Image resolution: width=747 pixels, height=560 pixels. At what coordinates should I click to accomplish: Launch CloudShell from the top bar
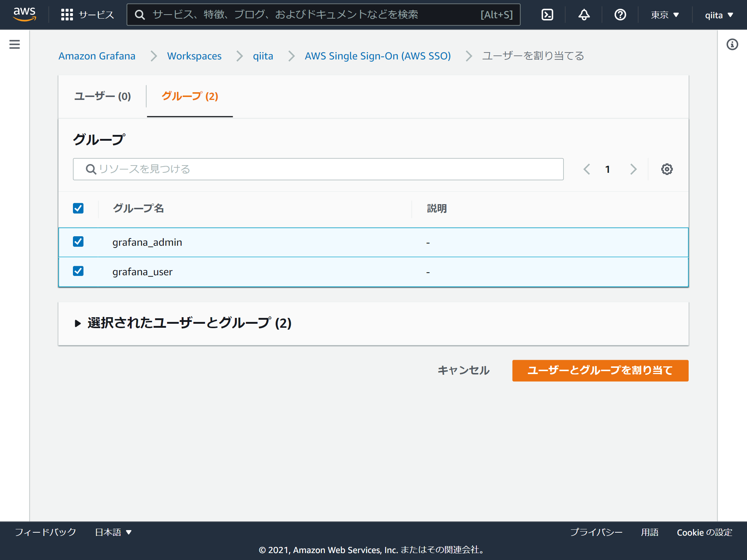[547, 15]
